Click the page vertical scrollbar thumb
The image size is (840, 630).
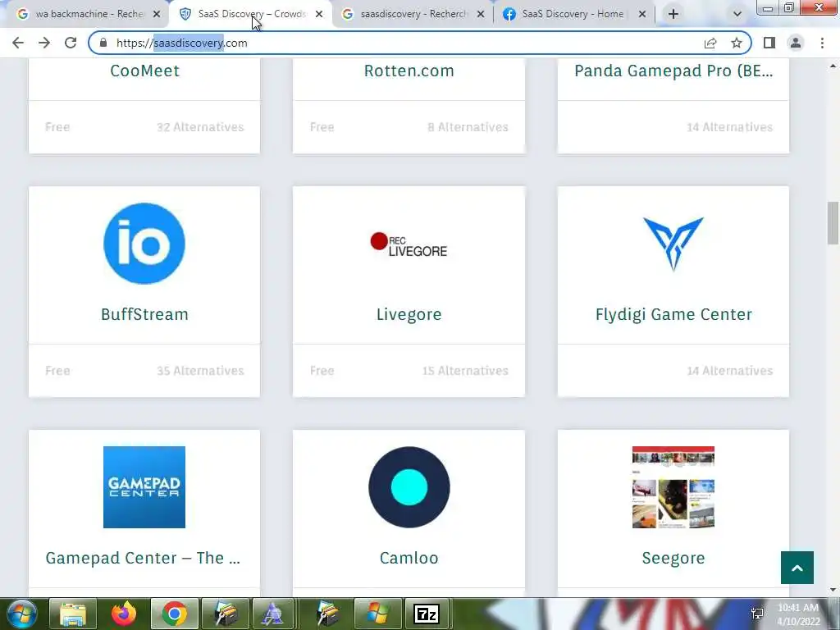833,222
